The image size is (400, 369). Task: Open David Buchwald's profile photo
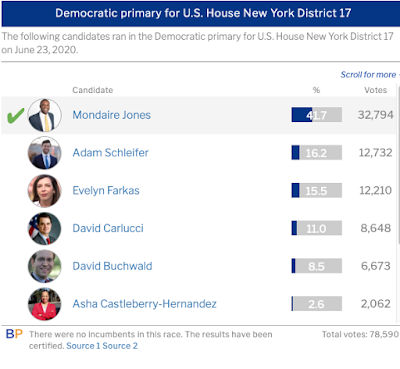click(x=44, y=266)
